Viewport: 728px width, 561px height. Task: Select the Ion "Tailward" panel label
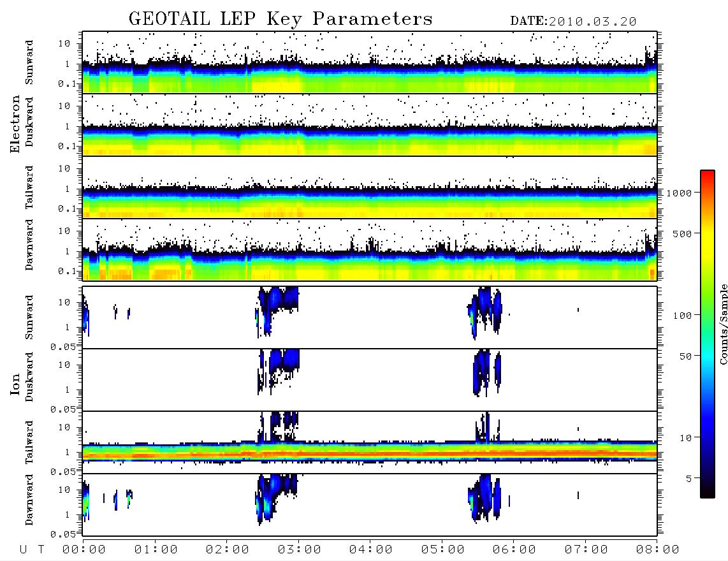29,442
